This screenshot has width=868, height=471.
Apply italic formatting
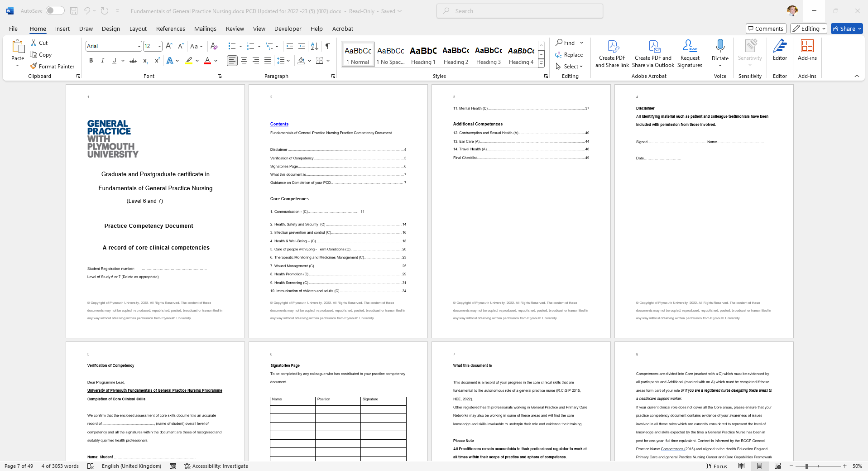[x=103, y=61]
